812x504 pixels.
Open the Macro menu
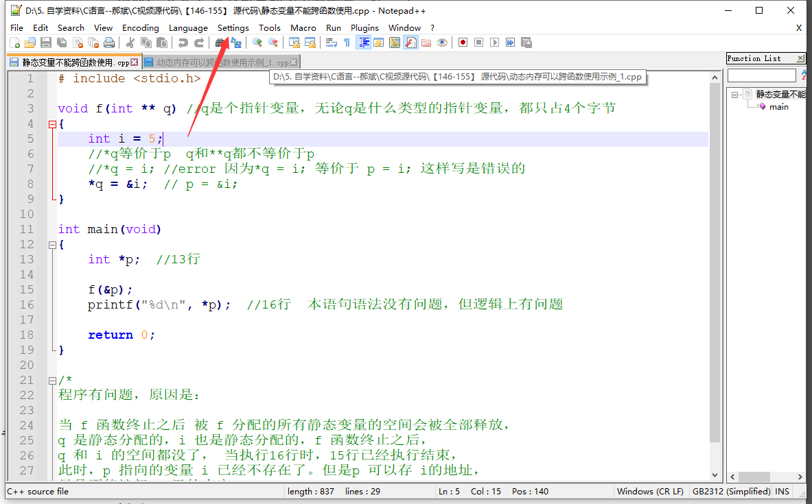[x=303, y=28]
